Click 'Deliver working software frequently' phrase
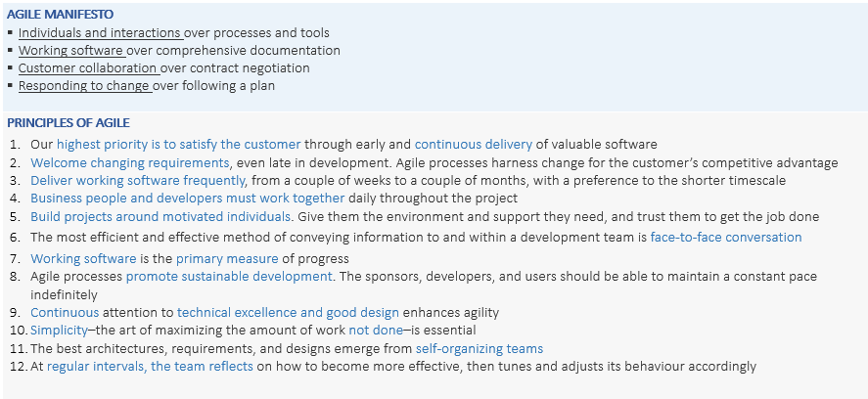This screenshot has height=399, width=868. click(x=138, y=181)
